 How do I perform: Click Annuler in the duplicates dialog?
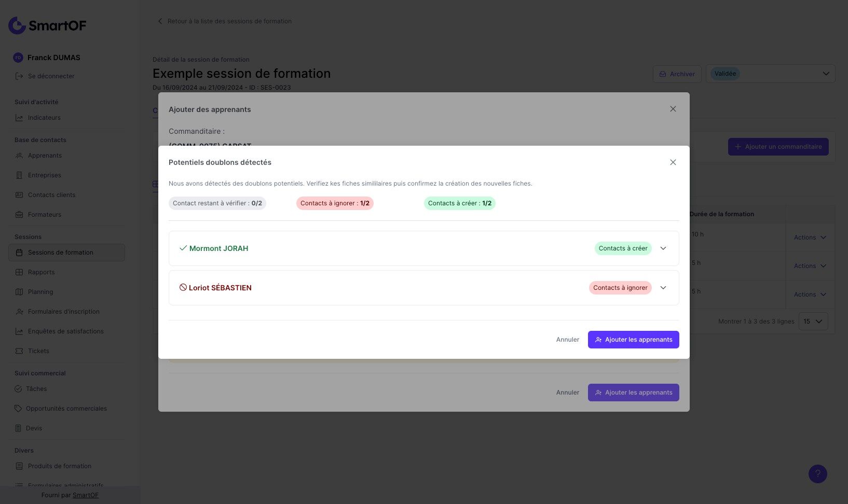(568, 340)
